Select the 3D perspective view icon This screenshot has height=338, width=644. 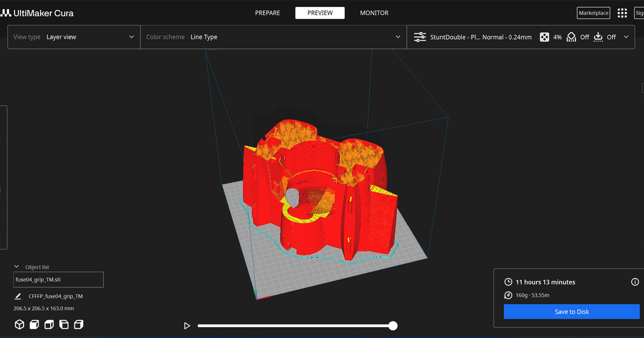coord(20,325)
